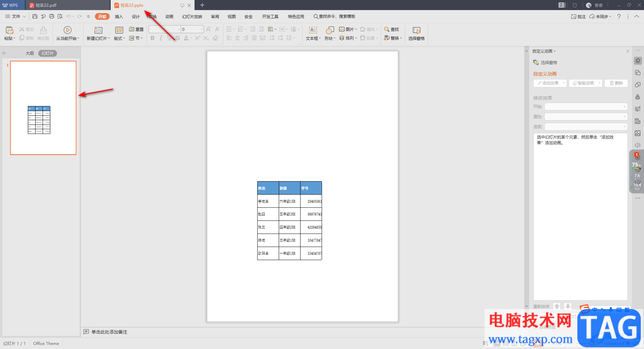Switch to the Animation (动画) tab
The height and width of the screenshot is (349, 644).
(x=169, y=16)
